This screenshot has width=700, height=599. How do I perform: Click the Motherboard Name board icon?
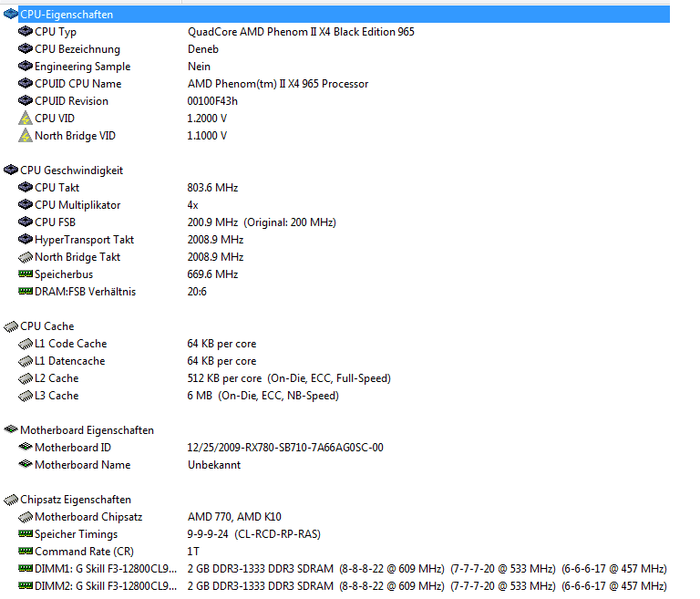point(26,464)
